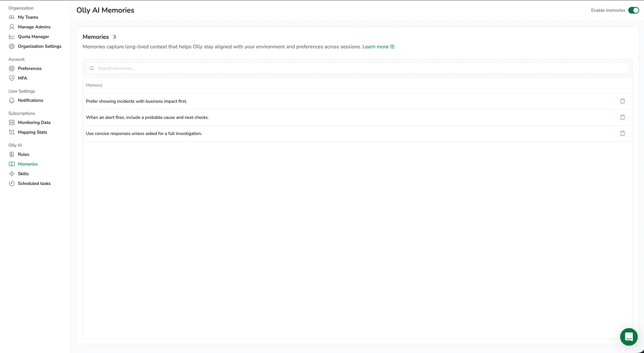This screenshot has width=644, height=353.
Task: Click the Memory column header
Action: point(94,85)
